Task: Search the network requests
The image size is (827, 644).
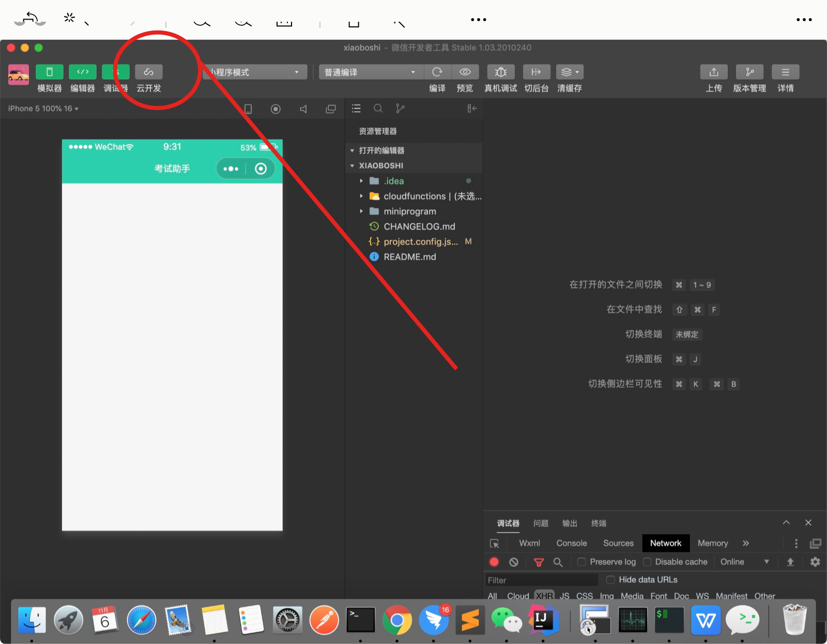Action: (558, 562)
